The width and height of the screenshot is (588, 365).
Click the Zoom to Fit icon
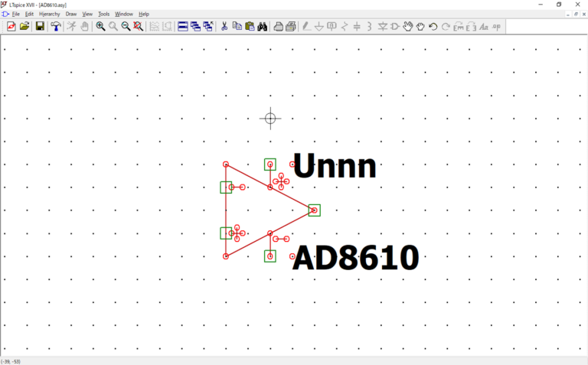click(x=139, y=26)
